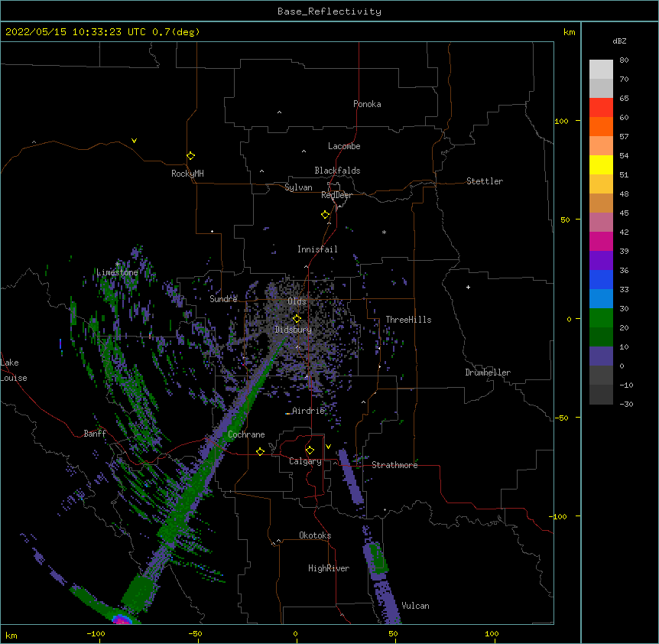Click the Didsbury town label
Viewport: 659px width, 644px height.
[x=294, y=330]
